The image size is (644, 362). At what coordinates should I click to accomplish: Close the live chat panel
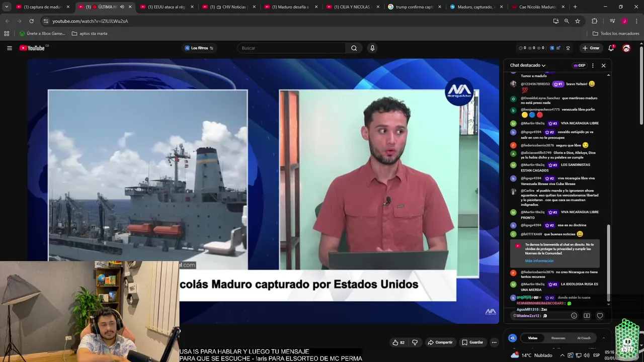tap(604, 65)
